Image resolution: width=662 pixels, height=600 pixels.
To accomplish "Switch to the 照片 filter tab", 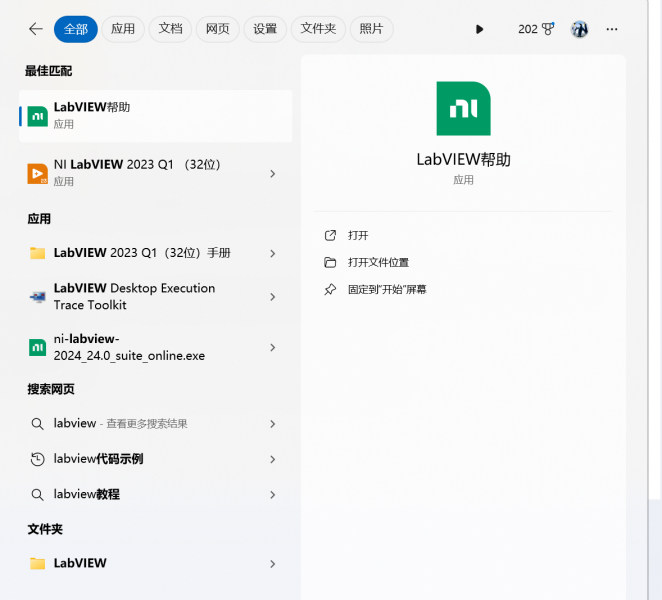I will pos(371,29).
